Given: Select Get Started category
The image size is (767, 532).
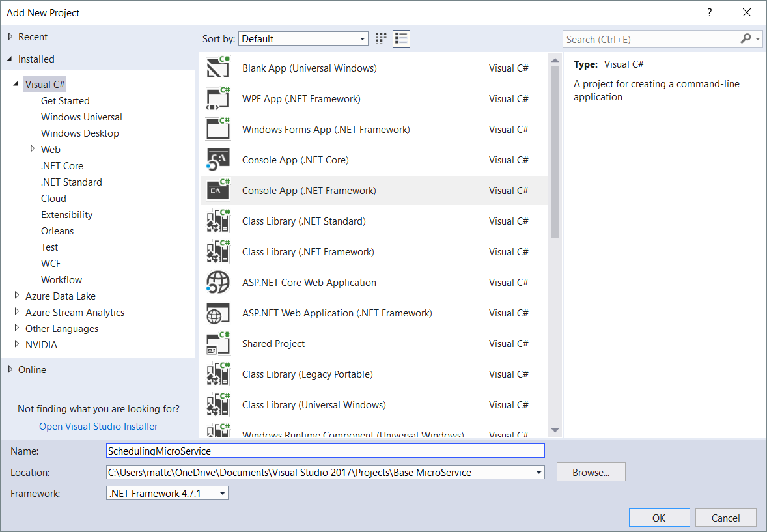Looking at the screenshot, I should [x=65, y=101].
